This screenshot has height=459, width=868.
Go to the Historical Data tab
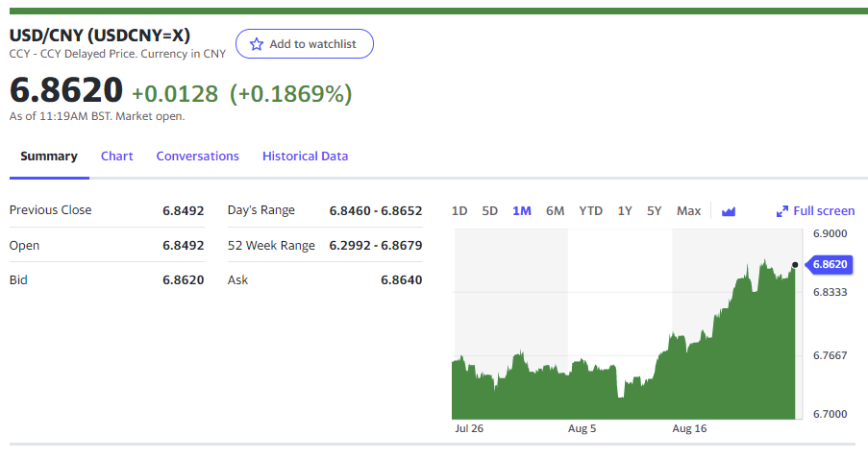(305, 157)
